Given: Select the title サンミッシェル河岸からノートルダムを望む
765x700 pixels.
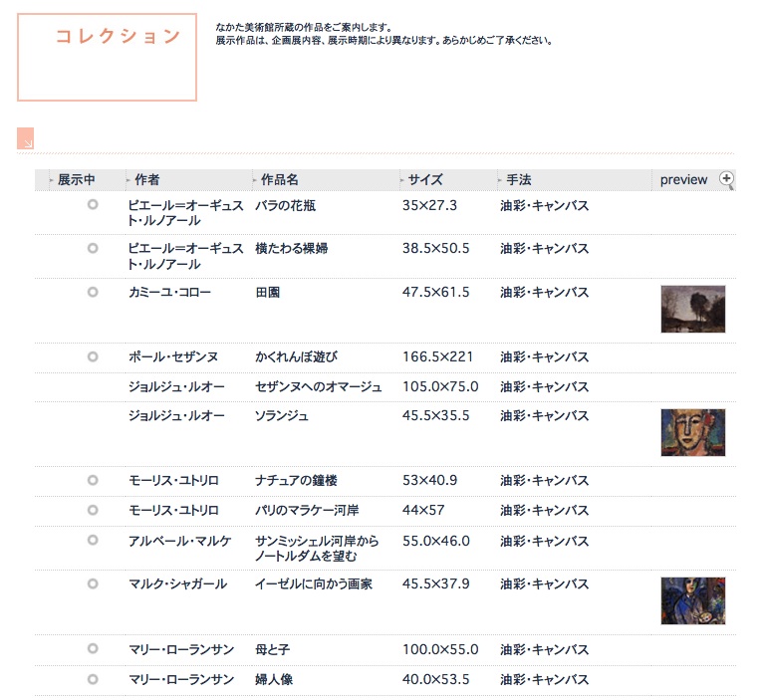Looking at the screenshot, I should point(317,549).
